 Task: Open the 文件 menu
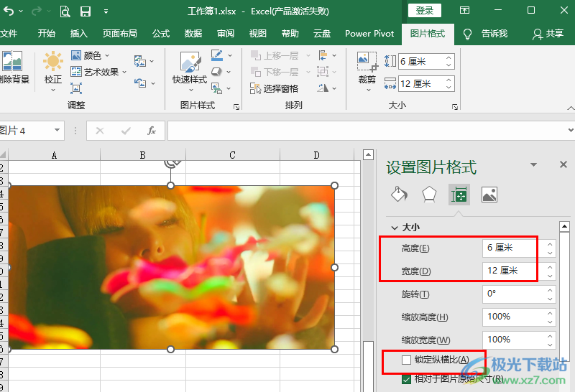(x=9, y=33)
